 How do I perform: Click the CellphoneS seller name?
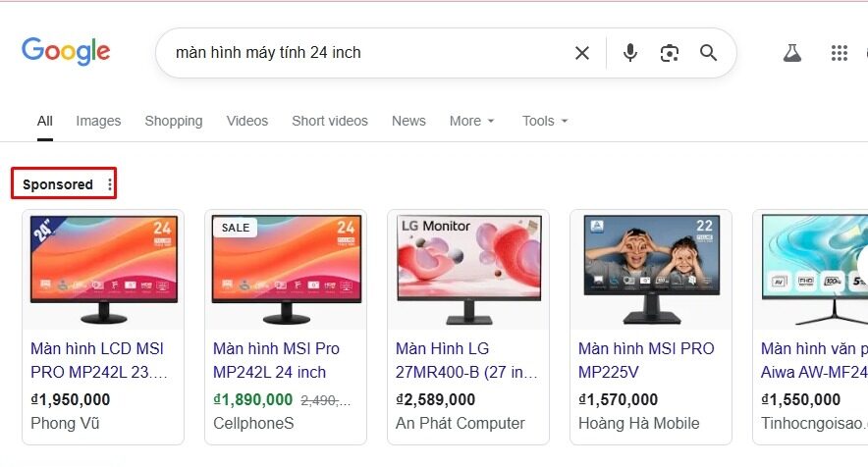pyautogui.click(x=253, y=423)
